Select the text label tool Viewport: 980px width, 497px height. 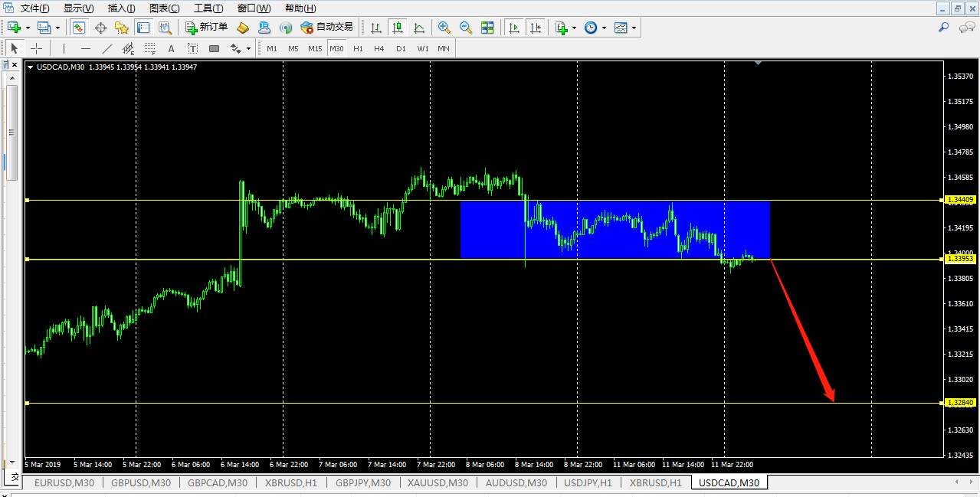tap(193, 48)
